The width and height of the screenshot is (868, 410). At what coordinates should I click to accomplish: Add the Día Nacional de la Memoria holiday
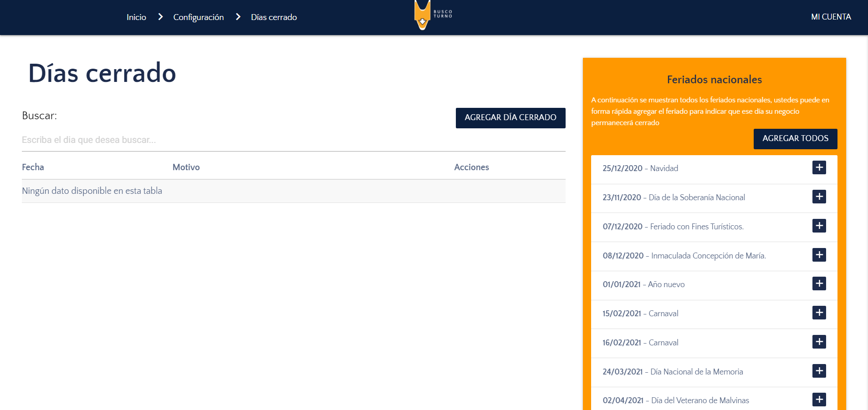pos(819,371)
